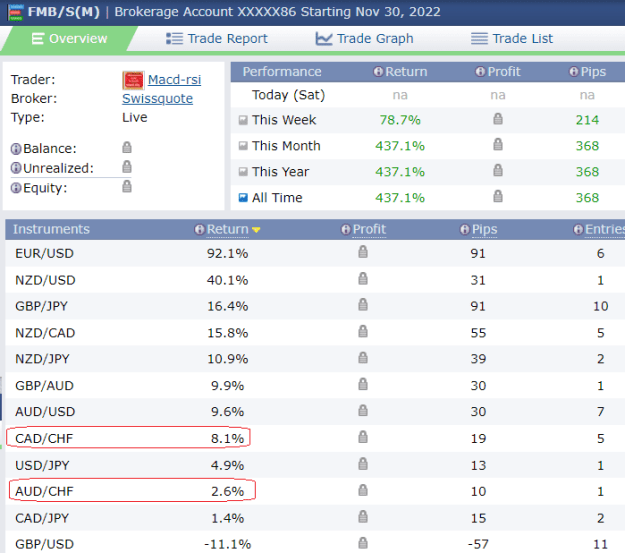Click the NZD/USD profit lock icon
625x553 pixels.
[363, 278]
